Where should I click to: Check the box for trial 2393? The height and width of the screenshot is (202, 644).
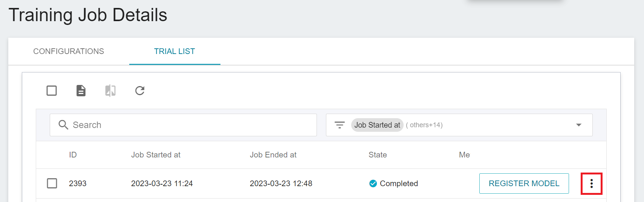[x=52, y=183]
